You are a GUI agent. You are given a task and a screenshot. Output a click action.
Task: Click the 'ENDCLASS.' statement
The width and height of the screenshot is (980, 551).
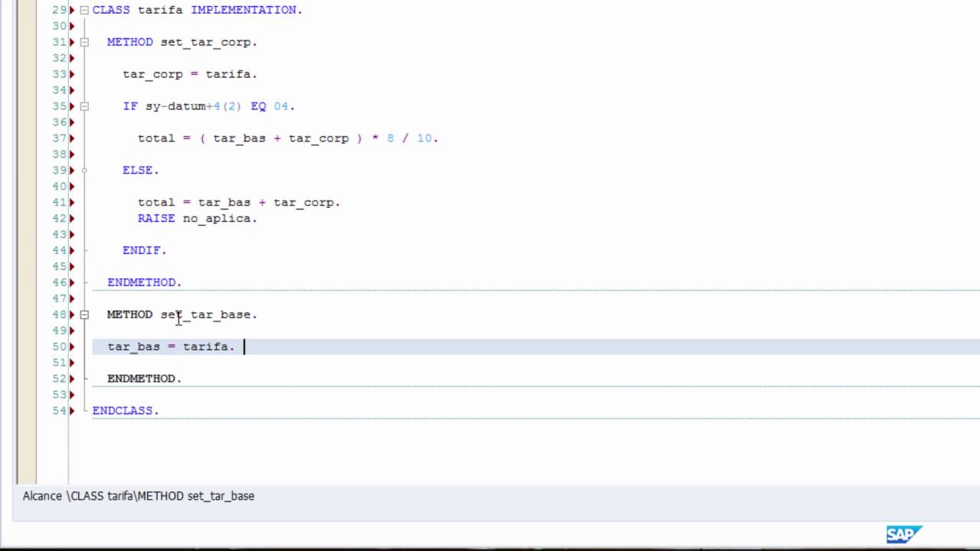click(126, 411)
